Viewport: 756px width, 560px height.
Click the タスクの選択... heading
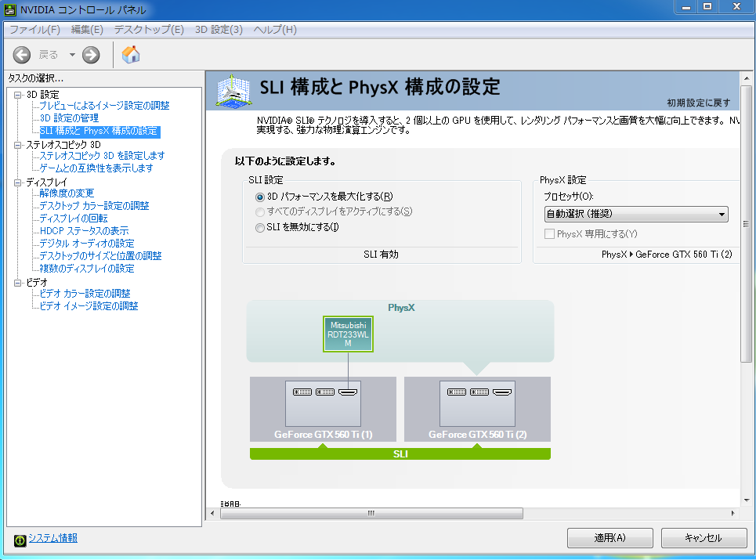pyautogui.click(x=36, y=78)
